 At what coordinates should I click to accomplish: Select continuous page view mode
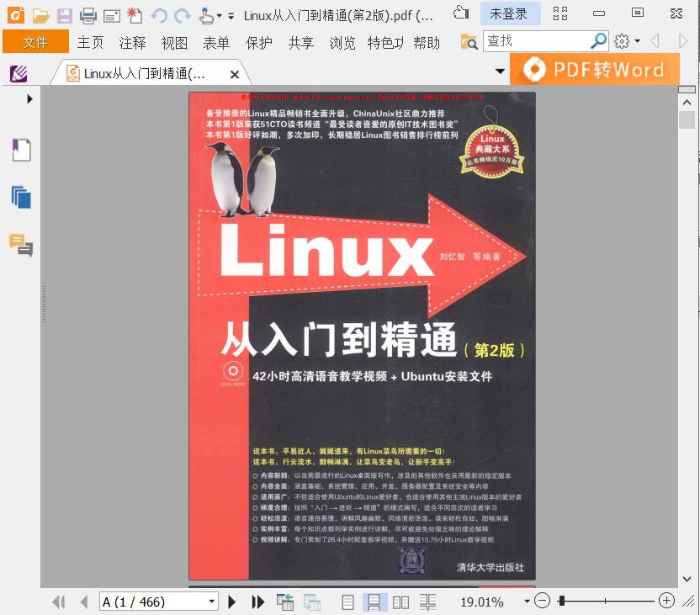pyautogui.click(x=374, y=602)
